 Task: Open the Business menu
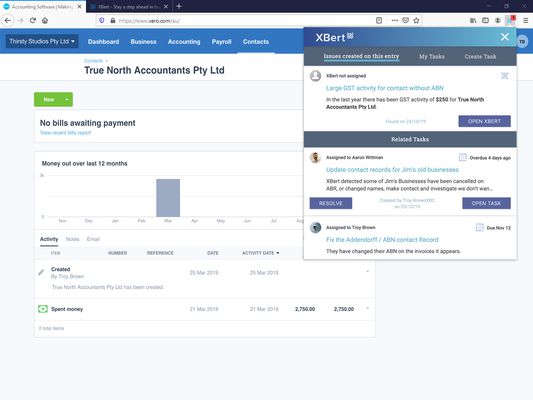pyautogui.click(x=143, y=41)
